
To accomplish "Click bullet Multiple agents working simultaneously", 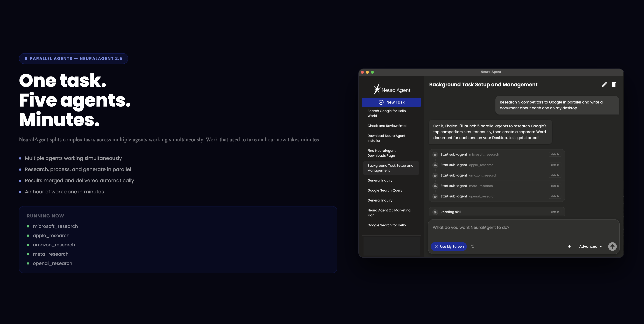I will (x=73, y=158).
